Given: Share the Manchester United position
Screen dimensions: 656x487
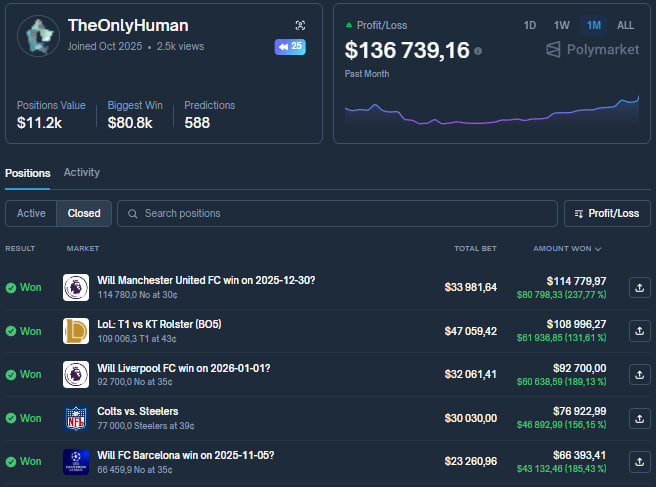Looking at the screenshot, I should coord(640,287).
